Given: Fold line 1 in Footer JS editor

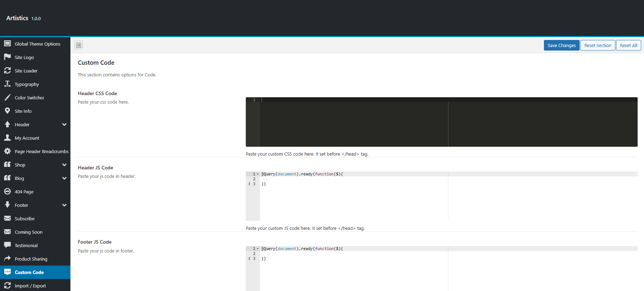Looking at the screenshot, I should tap(258, 249).
